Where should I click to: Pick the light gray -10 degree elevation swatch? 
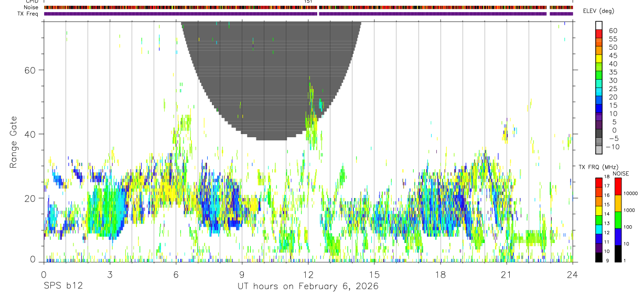point(599,151)
